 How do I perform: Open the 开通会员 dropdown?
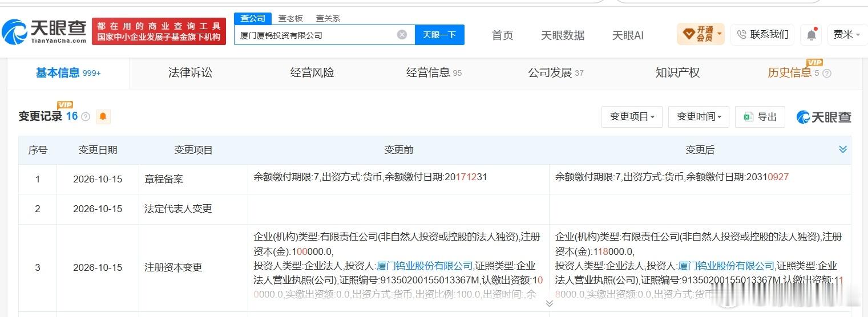tap(700, 34)
